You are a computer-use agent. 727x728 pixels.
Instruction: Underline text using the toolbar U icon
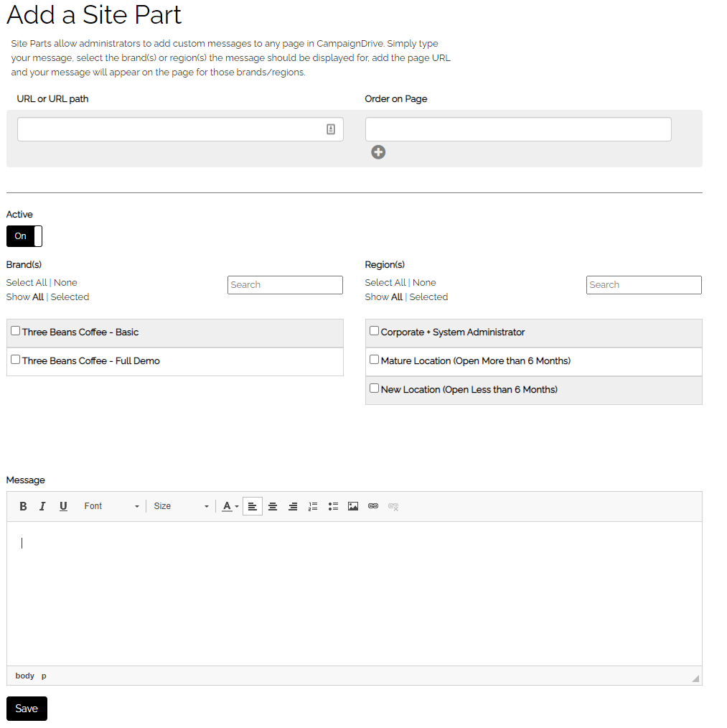click(63, 506)
